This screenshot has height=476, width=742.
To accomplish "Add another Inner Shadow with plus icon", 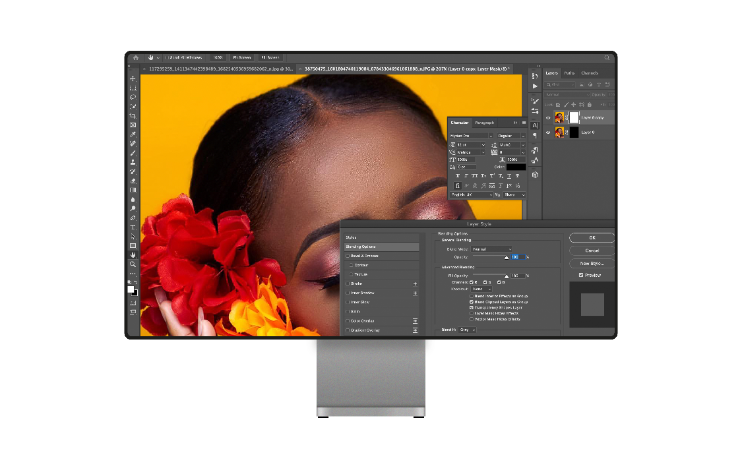I will coord(415,293).
